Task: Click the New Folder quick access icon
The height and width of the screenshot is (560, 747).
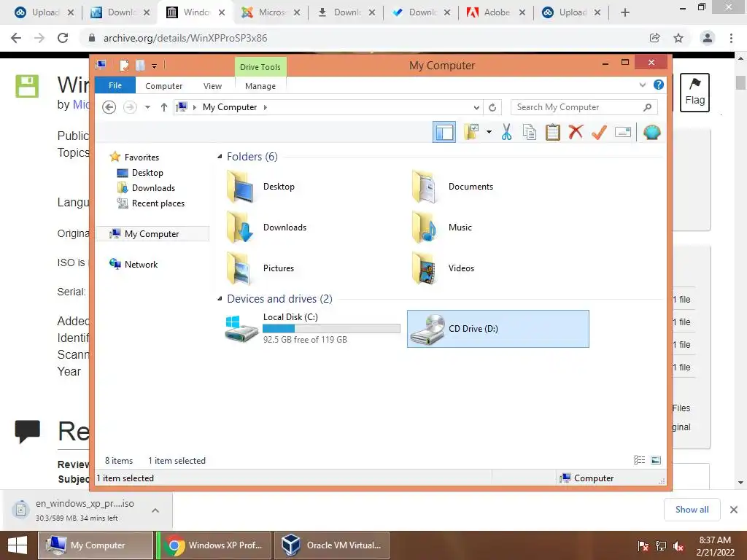Action: 140,65
